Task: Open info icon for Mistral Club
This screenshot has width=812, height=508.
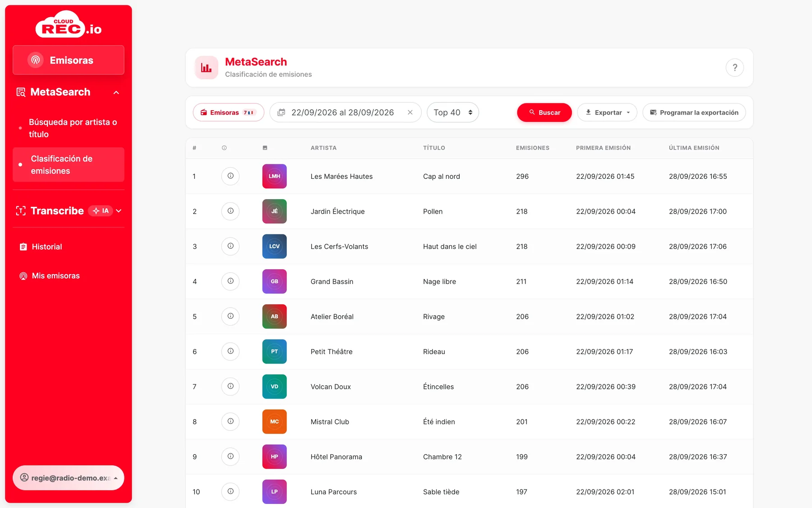Action: 230,421
